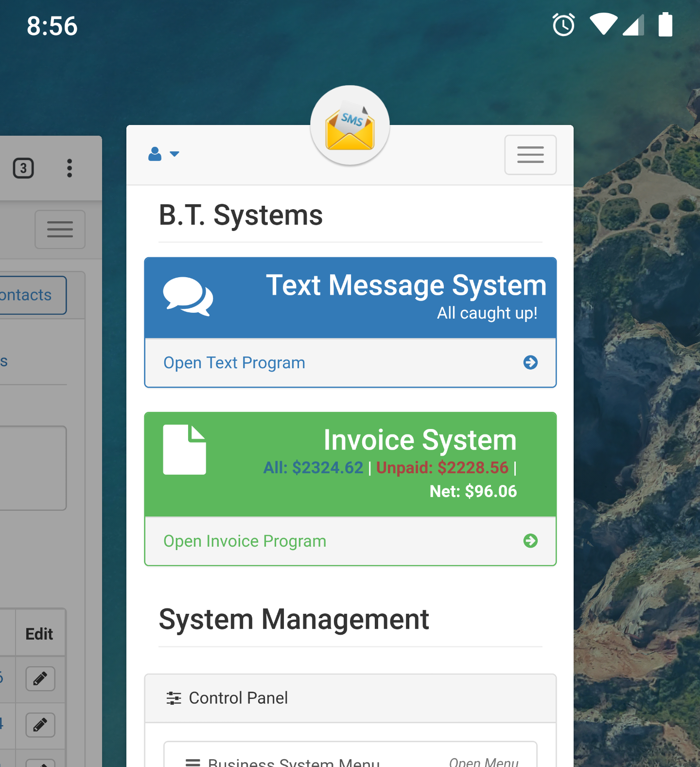Screen dimensions: 700x767
Task: Open the user account dropdown
Action: [163, 154]
